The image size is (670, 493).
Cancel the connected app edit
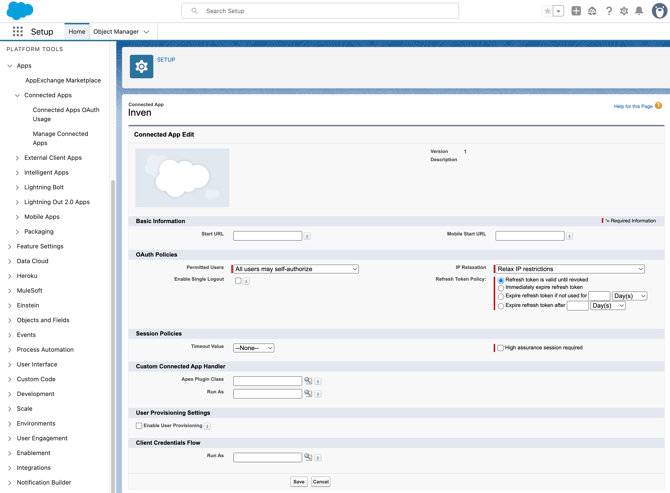(x=320, y=481)
